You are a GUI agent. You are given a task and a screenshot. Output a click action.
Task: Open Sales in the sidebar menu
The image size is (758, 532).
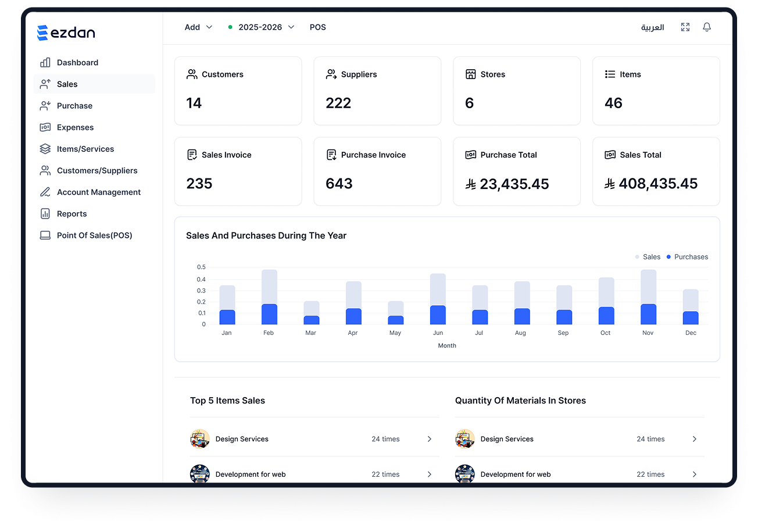(67, 84)
